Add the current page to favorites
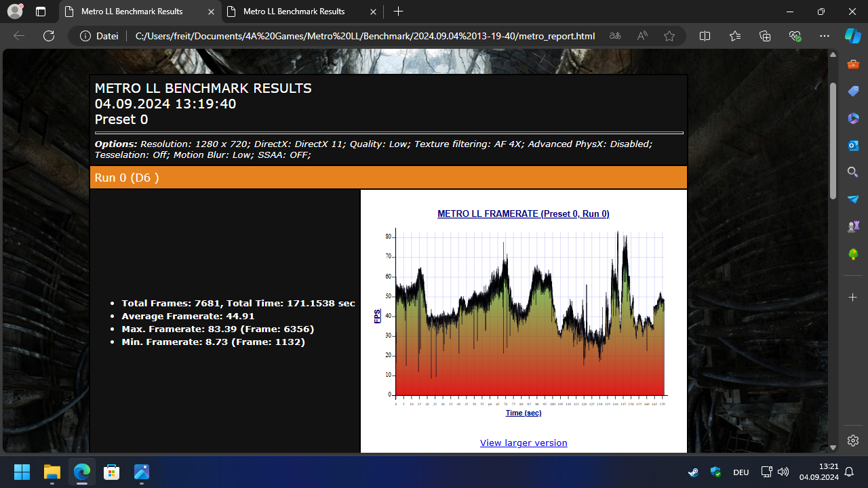 pos(669,36)
